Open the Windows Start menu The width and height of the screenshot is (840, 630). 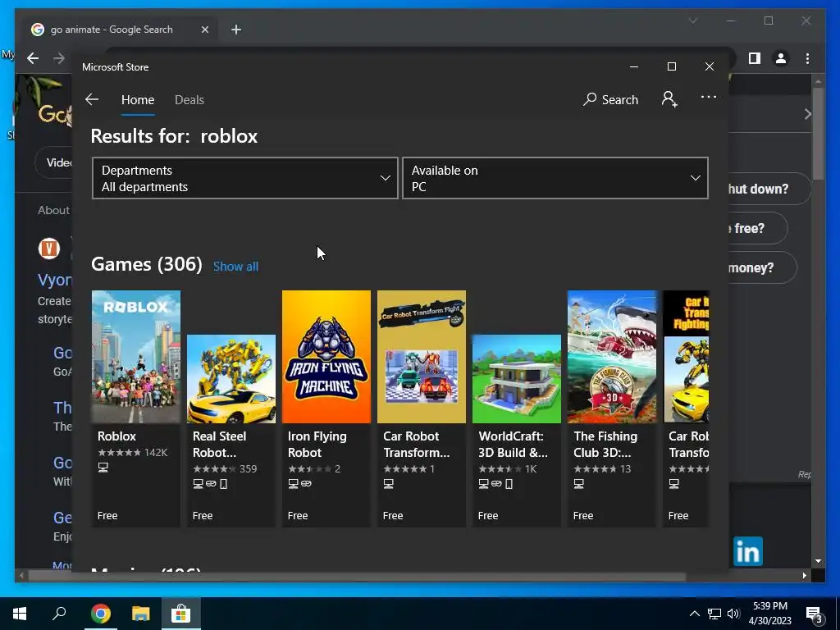point(20,614)
